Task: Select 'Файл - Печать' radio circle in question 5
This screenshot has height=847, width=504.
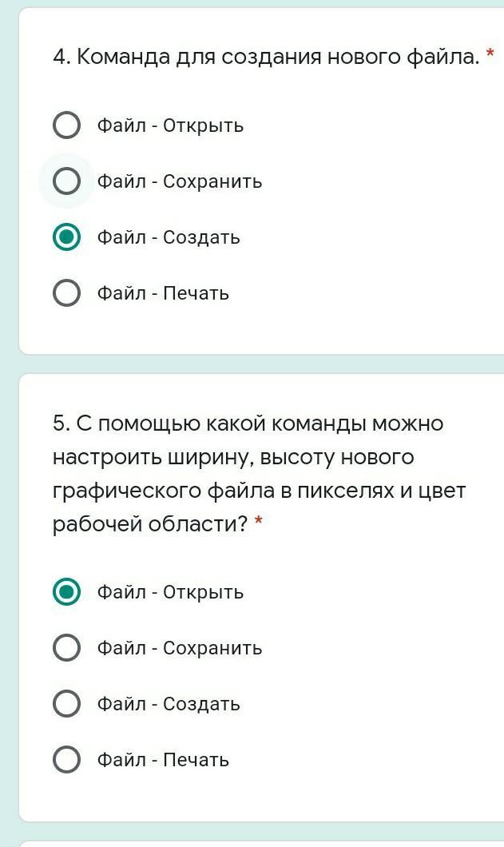Action: (66, 760)
